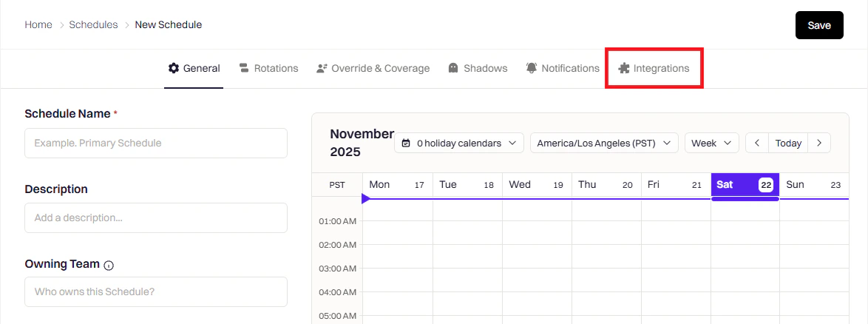
Task: Select the Mon 17 column header
Action: [x=398, y=184]
